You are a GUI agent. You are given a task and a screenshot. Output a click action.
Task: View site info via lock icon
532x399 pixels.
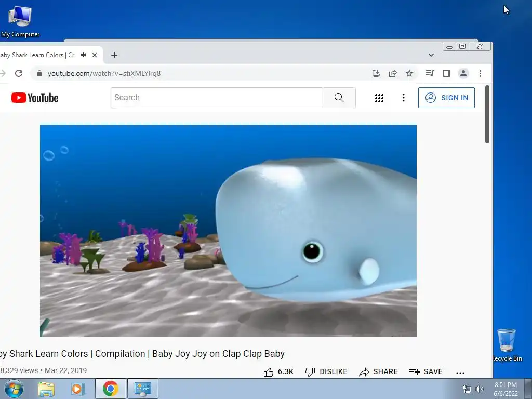tap(39, 73)
